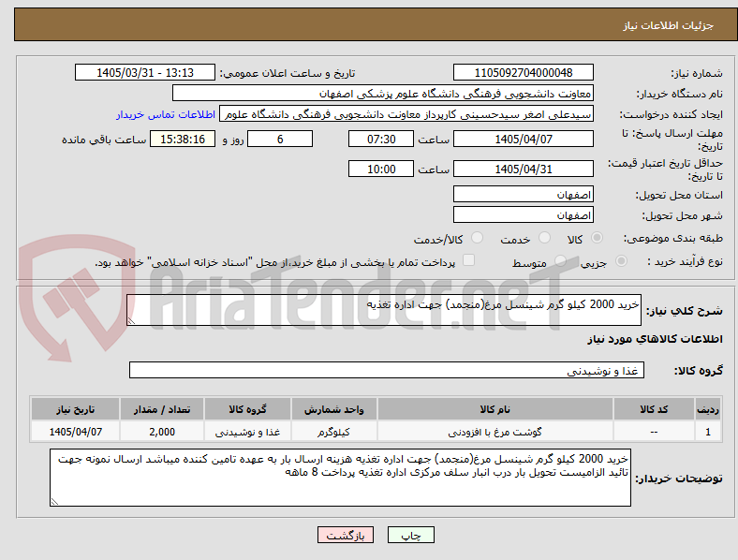Click the چاپ print button
The width and height of the screenshot is (738, 560).
click(411, 535)
